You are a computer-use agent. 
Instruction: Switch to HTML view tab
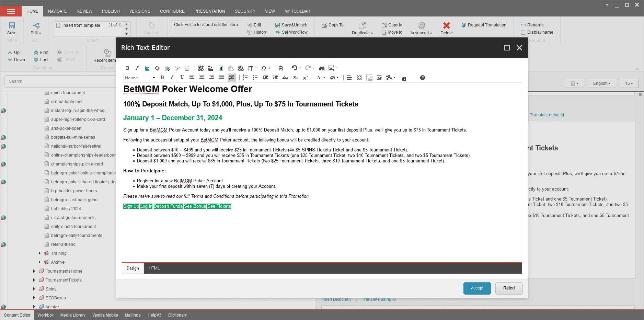[154, 268]
